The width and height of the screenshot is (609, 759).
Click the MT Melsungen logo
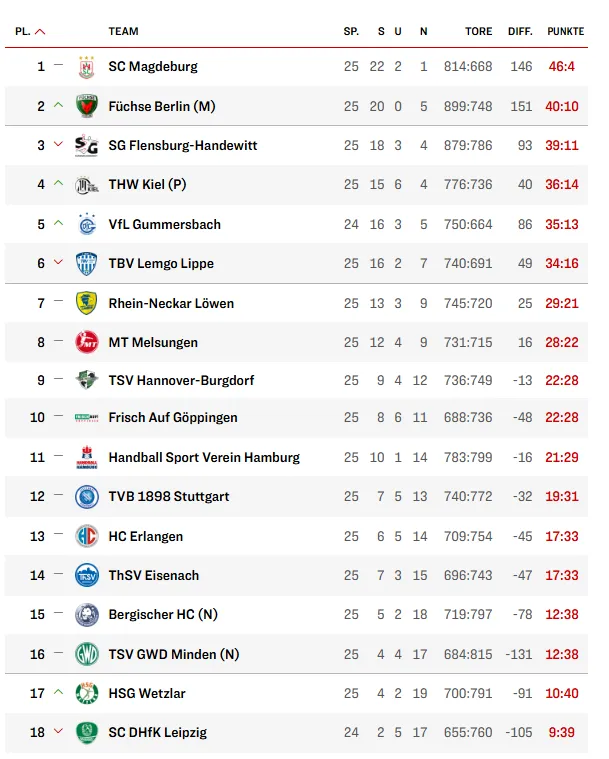click(x=87, y=343)
